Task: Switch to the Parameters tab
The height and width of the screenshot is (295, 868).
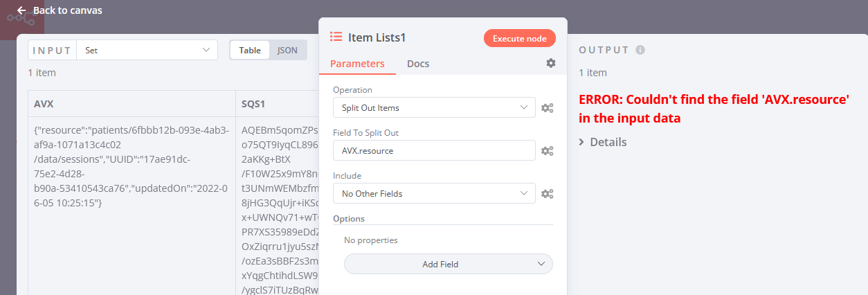Action: [357, 64]
